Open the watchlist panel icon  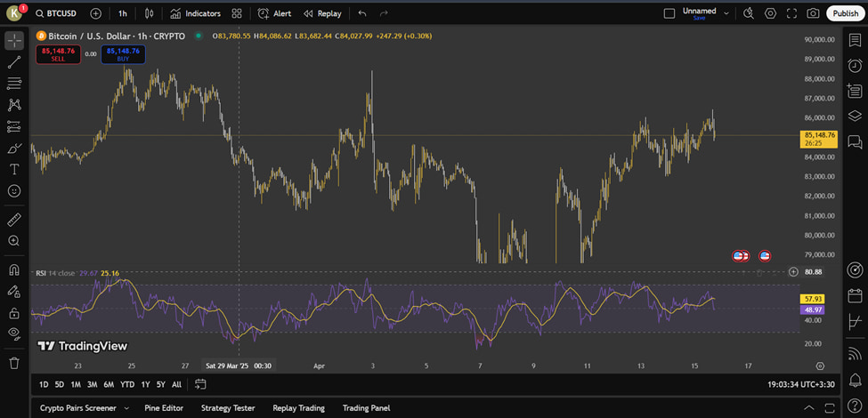click(x=855, y=40)
